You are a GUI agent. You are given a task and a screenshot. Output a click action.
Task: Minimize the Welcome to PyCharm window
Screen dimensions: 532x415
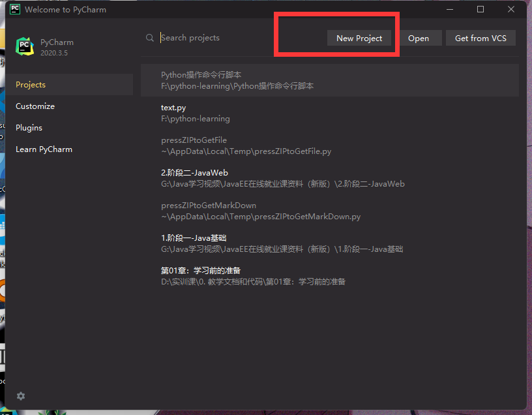(450, 9)
